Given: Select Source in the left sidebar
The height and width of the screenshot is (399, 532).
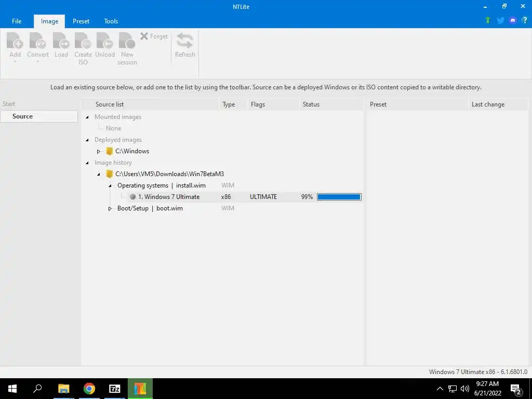Looking at the screenshot, I should 39,116.
